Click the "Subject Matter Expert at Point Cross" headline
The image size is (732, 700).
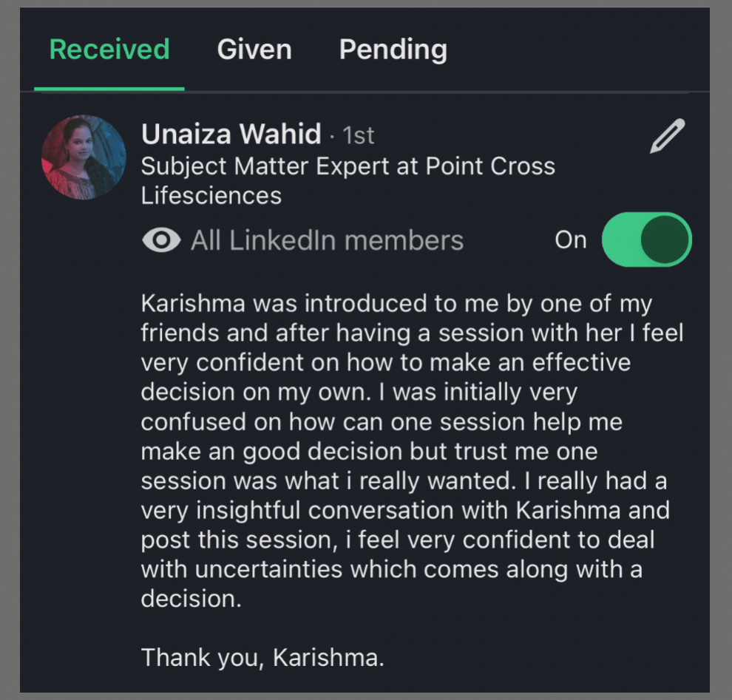pyautogui.click(x=348, y=166)
